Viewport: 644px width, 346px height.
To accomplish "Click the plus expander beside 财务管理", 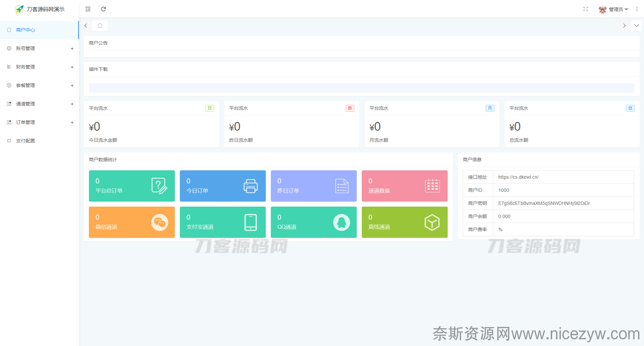I will click(x=72, y=67).
